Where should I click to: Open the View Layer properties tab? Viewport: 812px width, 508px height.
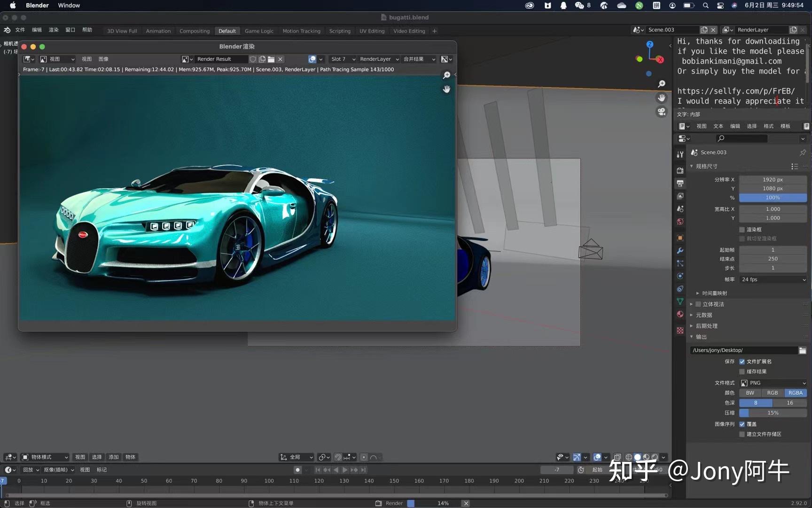(x=680, y=196)
